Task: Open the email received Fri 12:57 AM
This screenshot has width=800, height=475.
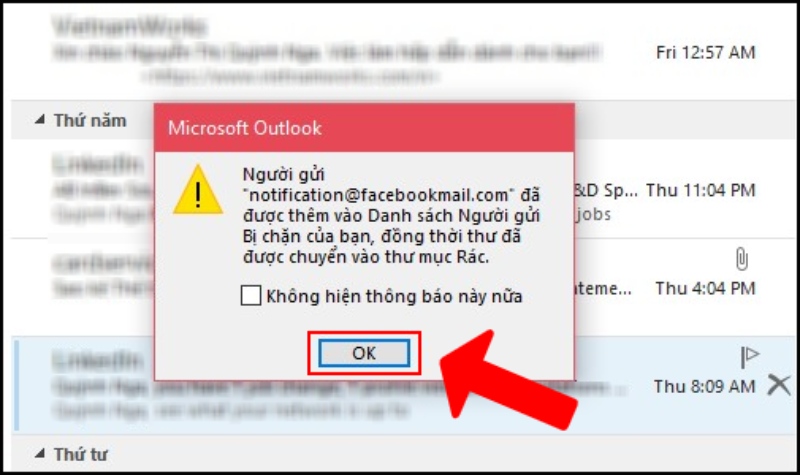Action: [403, 52]
